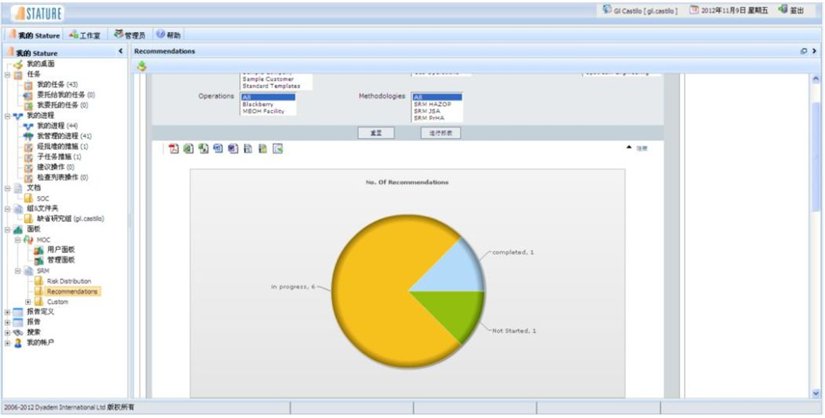Click the report scrollbar up arrow
Image resolution: width=825 pixels, height=418 pixels.
click(x=816, y=79)
